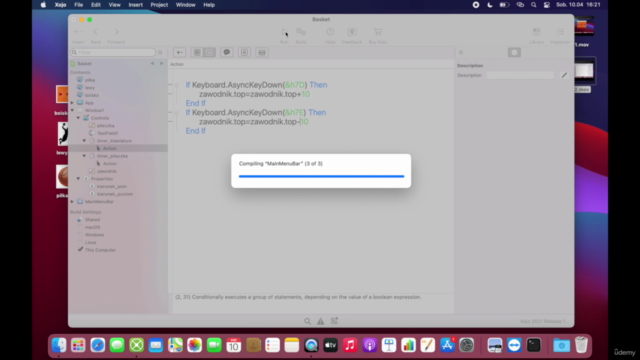640x360 pixels.
Task: Switch to code view segment
Action: 209,52
